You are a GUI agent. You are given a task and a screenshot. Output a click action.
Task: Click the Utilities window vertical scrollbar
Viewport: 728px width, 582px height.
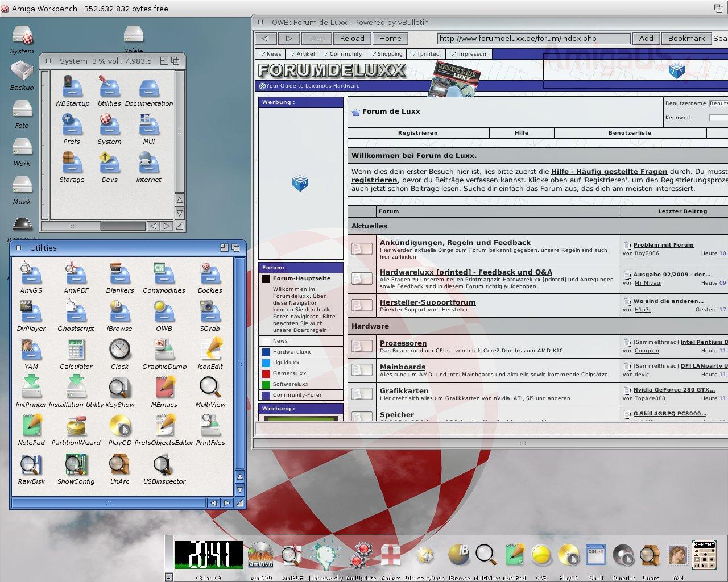point(239,364)
